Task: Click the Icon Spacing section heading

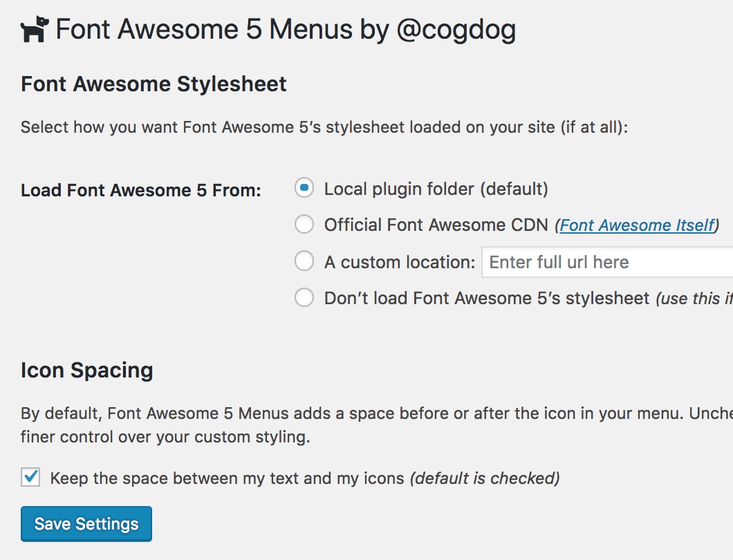Action: [x=87, y=370]
